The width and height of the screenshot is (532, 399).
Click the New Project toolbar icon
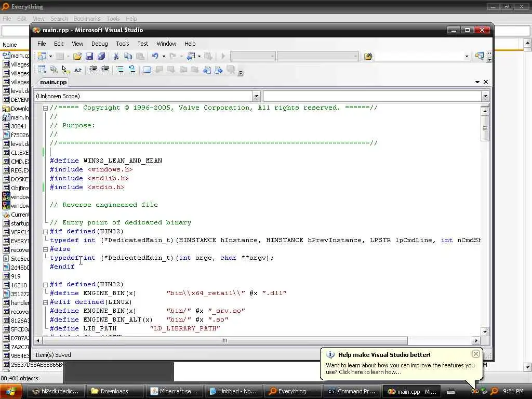click(x=42, y=56)
